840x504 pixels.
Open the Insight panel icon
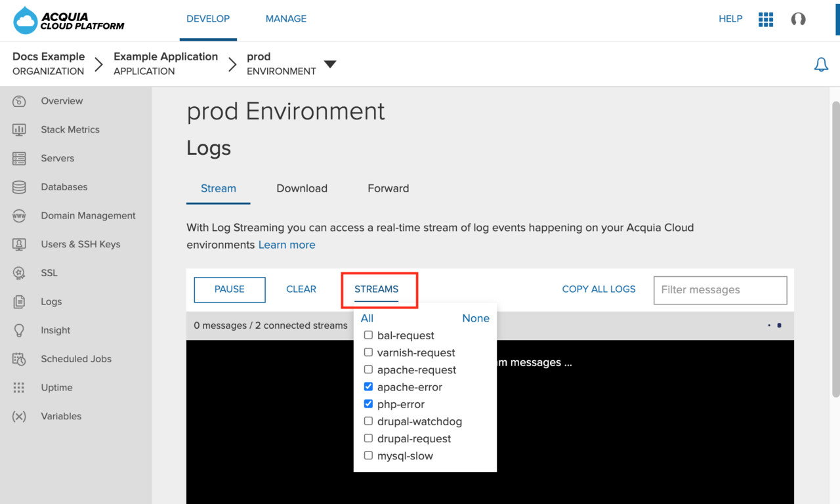(18, 330)
